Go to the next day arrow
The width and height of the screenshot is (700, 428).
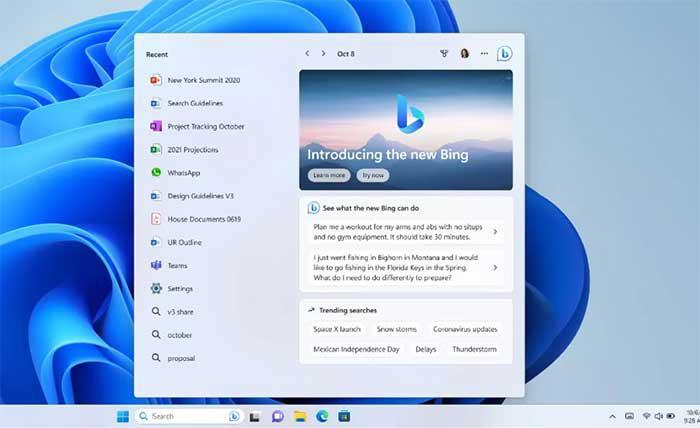tap(322, 54)
